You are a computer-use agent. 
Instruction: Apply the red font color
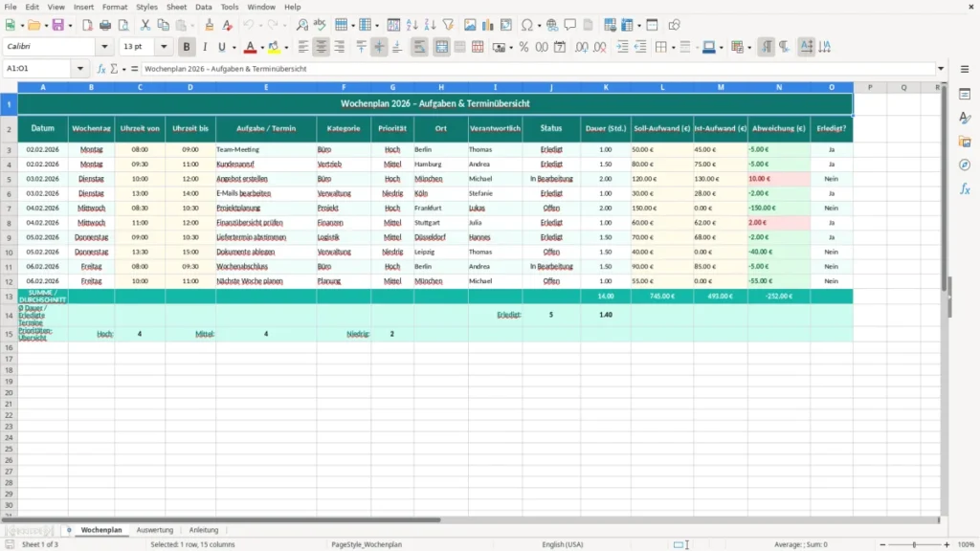(250, 47)
